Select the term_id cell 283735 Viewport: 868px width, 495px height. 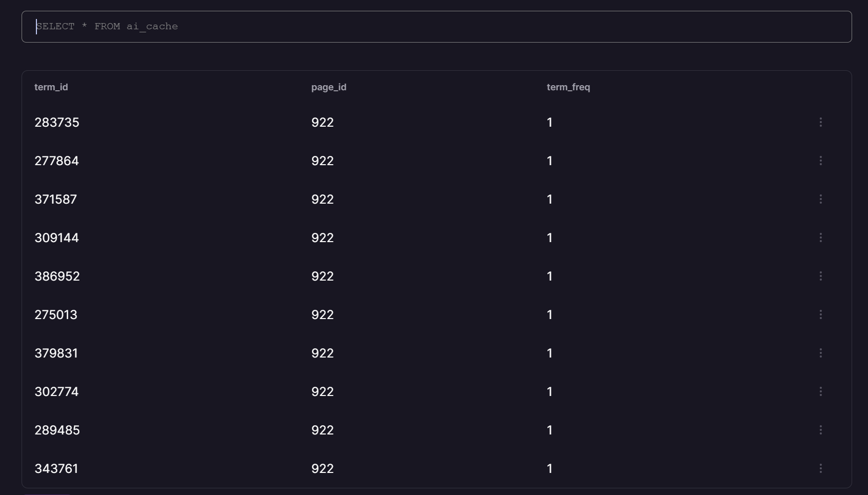(x=57, y=123)
